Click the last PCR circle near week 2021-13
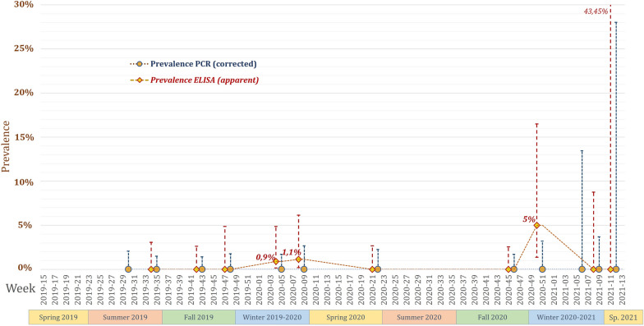The width and height of the screenshot is (644, 326). click(x=616, y=269)
